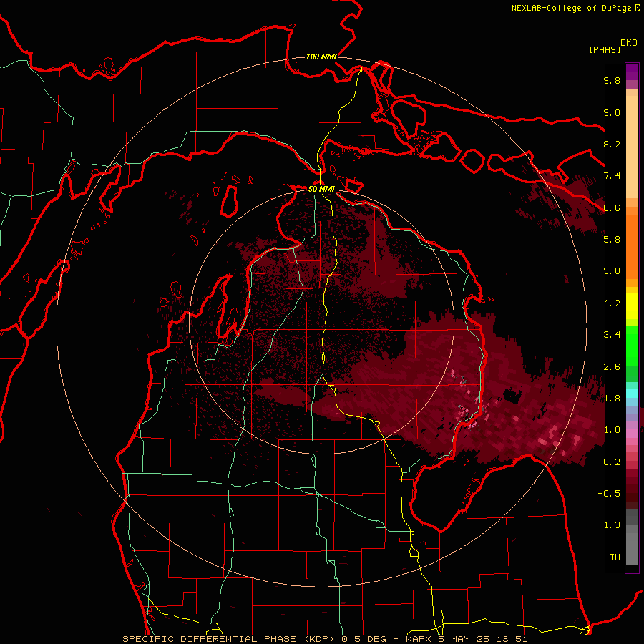Select the 5.8 scale value

coord(612,240)
